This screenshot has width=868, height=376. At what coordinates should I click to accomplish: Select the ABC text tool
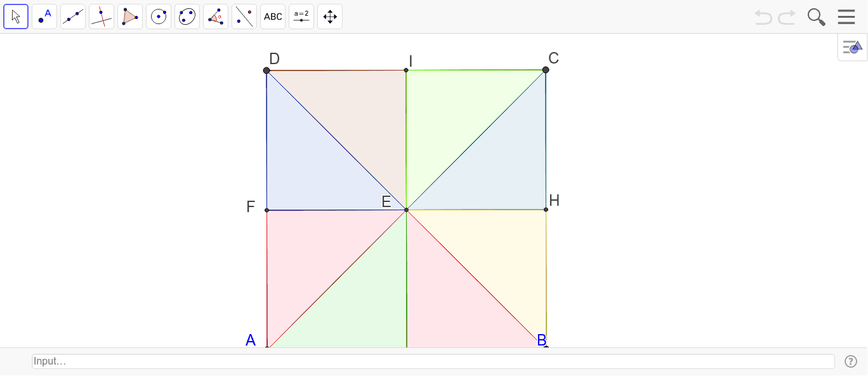[273, 16]
